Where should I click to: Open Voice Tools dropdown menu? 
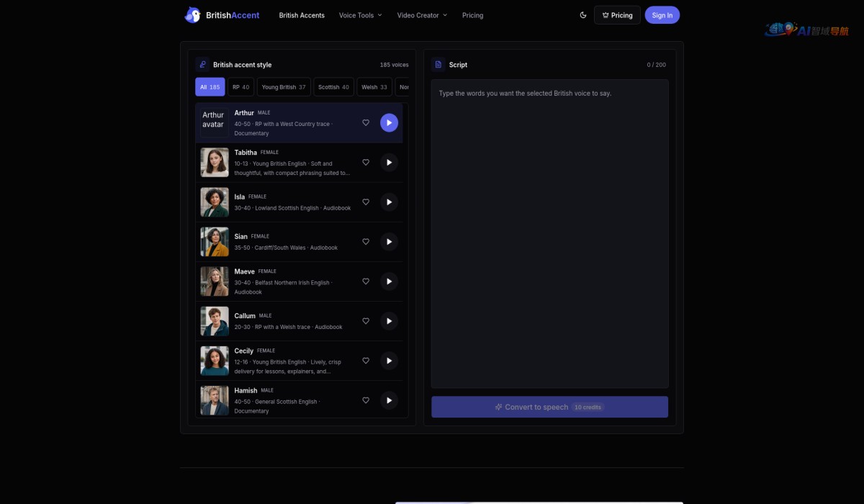(361, 15)
